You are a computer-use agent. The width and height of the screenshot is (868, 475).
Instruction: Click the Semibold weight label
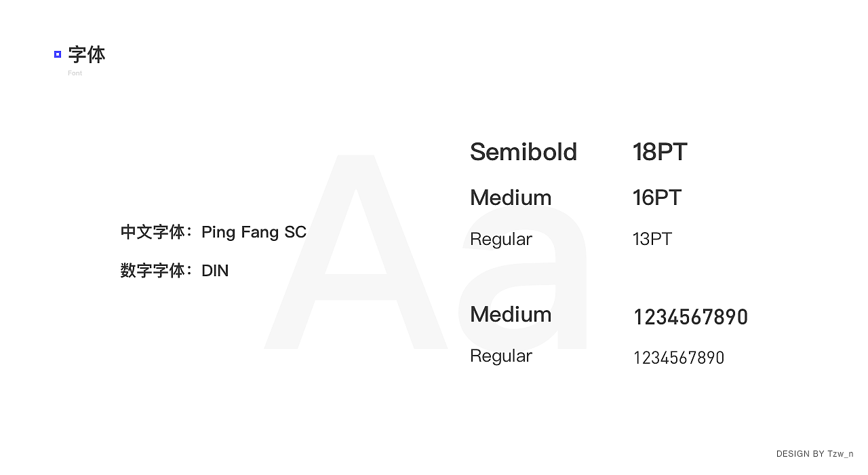[x=523, y=151]
